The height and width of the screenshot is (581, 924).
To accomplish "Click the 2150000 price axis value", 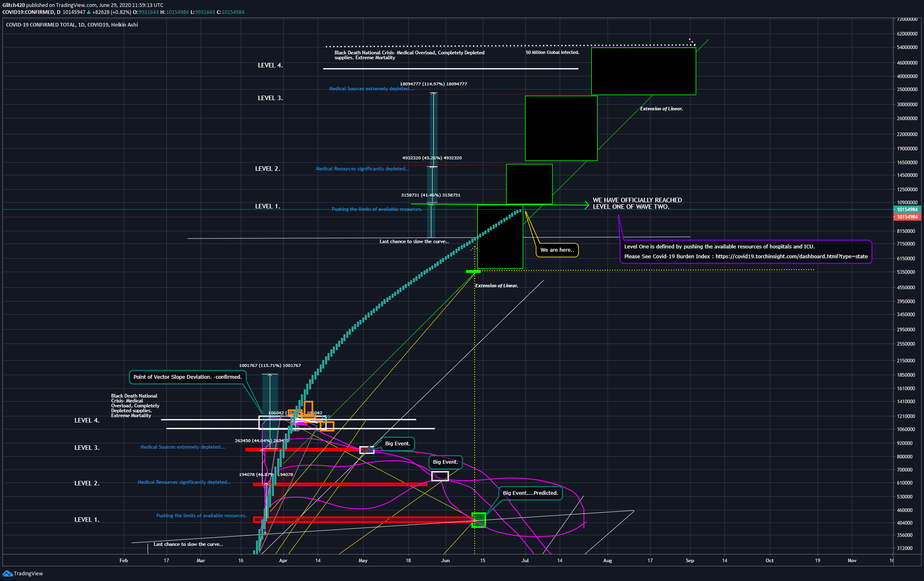I will point(906,361).
